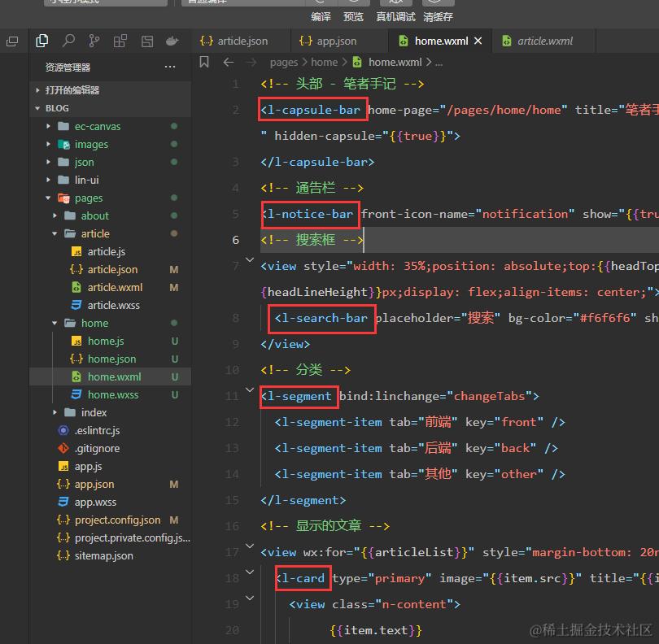This screenshot has width=659, height=644.
Task: Expand the 打开的编辑器 section
Action: click(38, 90)
